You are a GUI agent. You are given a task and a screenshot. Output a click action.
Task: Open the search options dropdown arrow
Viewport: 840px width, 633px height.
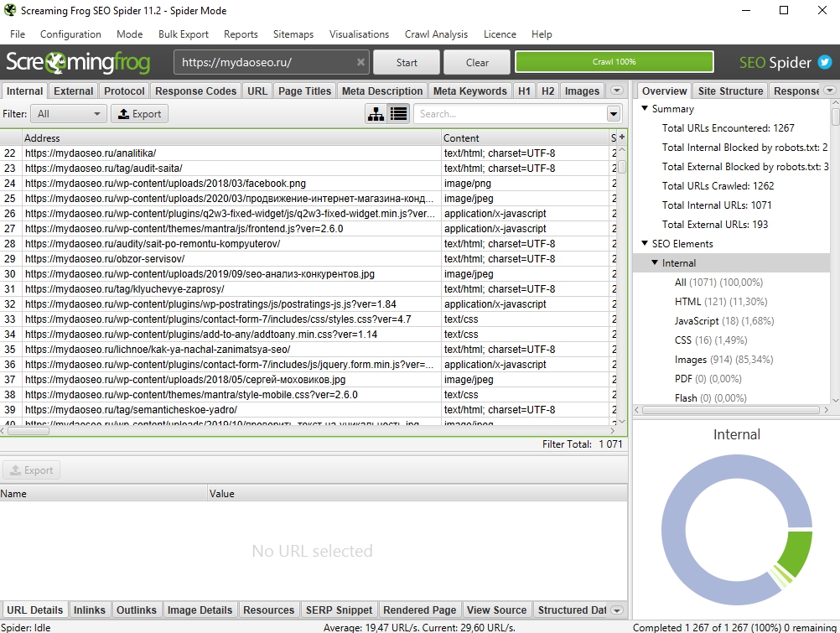pyautogui.click(x=614, y=114)
